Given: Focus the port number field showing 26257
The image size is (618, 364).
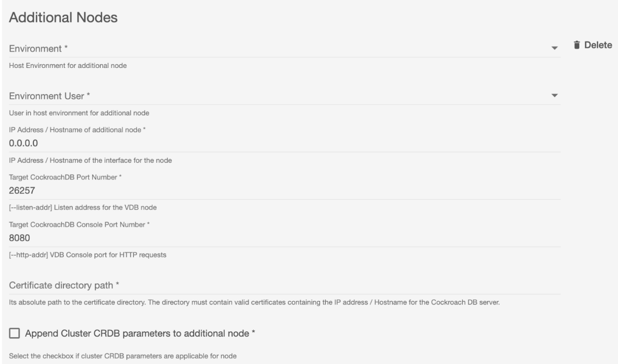Looking at the screenshot, I should click(278, 191).
